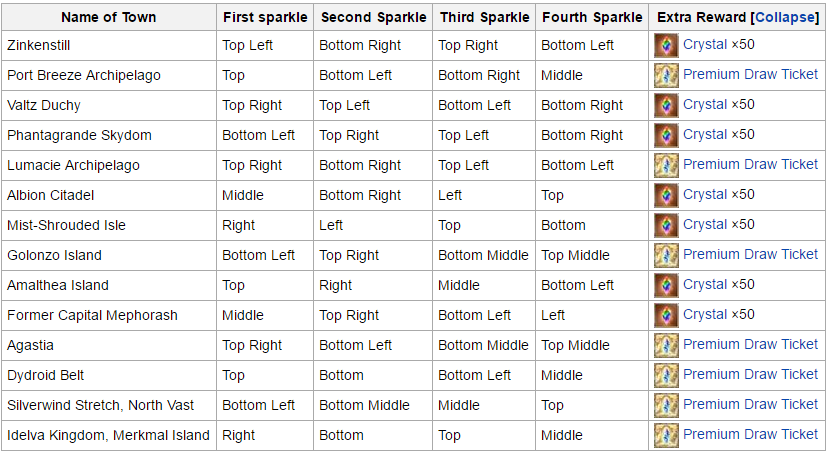Click the Crystal icon in Valtz Duchy row
This screenshot has width=827, height=451.
click(x=666, y=105)
